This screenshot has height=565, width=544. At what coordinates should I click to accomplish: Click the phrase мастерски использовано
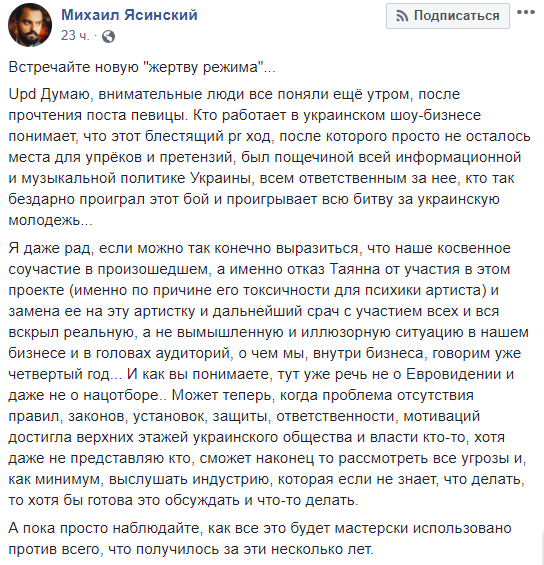[423, 529]
